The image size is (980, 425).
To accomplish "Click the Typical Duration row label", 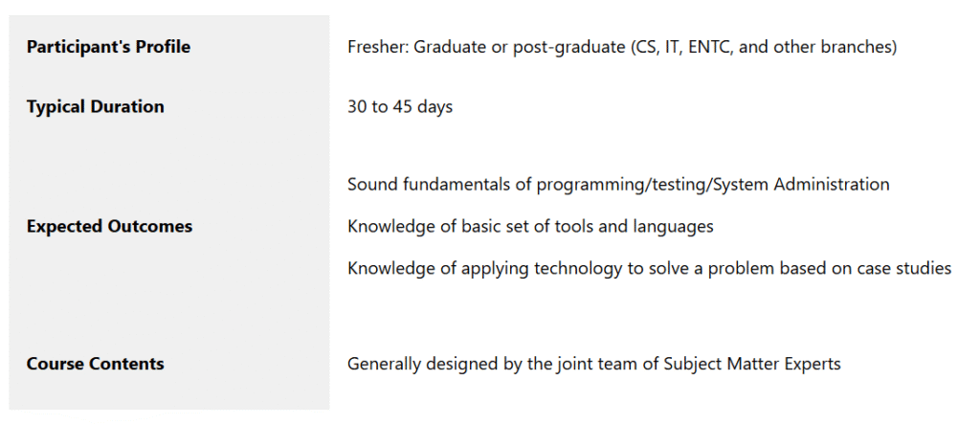I will [x=95, y=107].
